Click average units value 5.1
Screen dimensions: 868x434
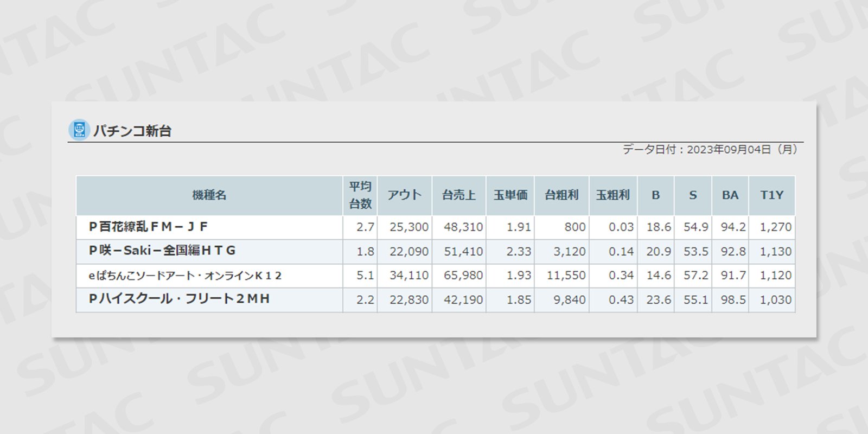[365, 276]
